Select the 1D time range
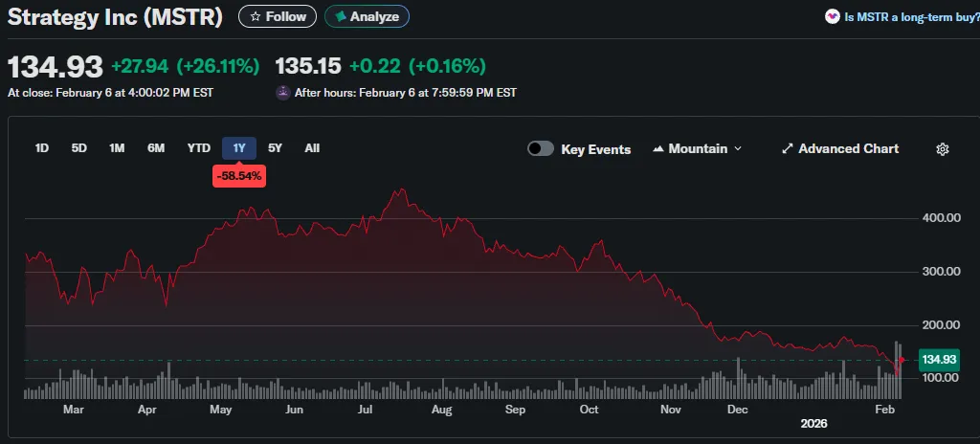The image size is (980, 444). pyautogui.click(x=42, y=148)
